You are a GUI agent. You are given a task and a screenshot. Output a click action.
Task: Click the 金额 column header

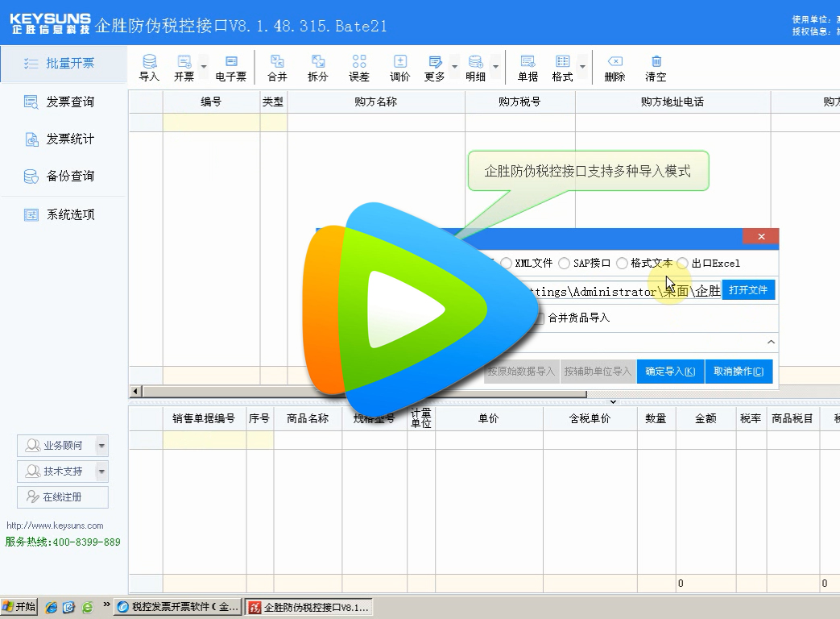[x=706, y=418]
